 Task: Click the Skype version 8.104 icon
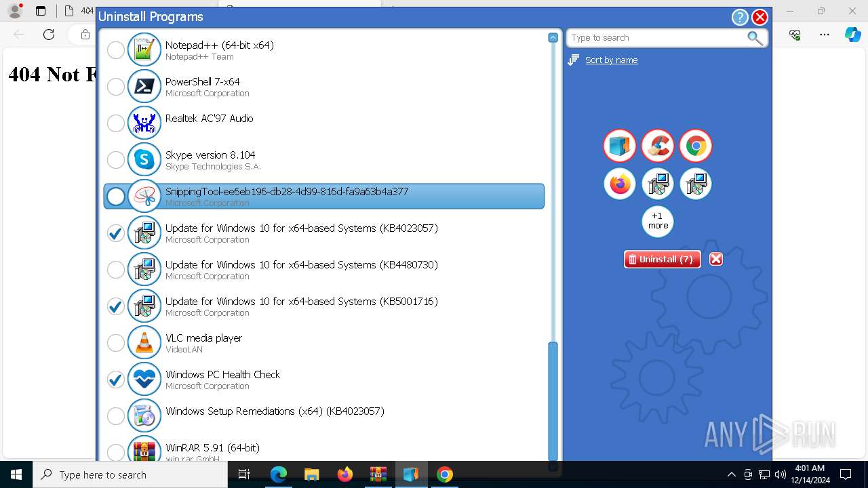[144, 159]
